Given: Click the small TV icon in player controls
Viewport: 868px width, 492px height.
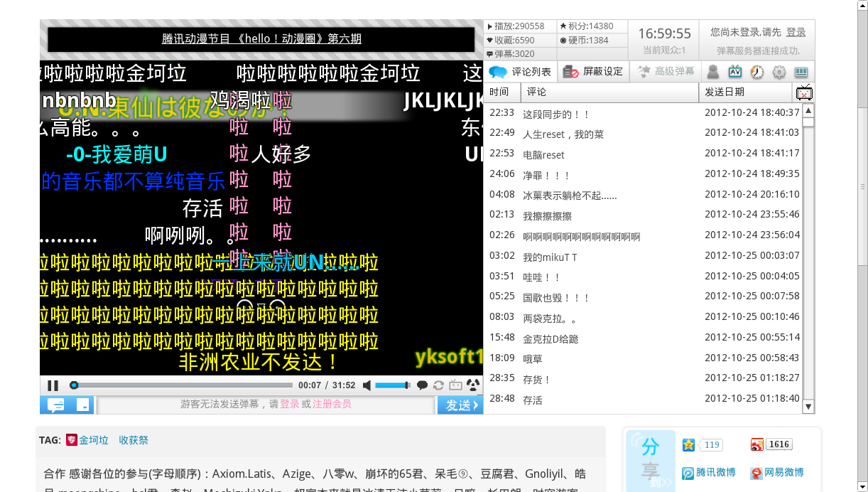Looking at the screenshot, I should click(455, 385).
